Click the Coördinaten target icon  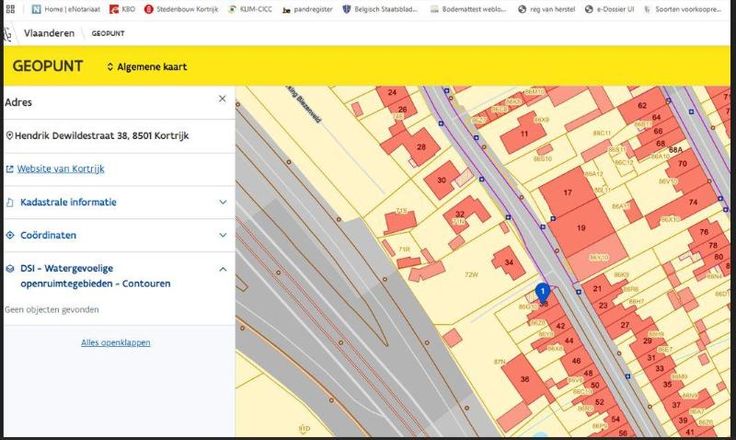pos(10,236)
